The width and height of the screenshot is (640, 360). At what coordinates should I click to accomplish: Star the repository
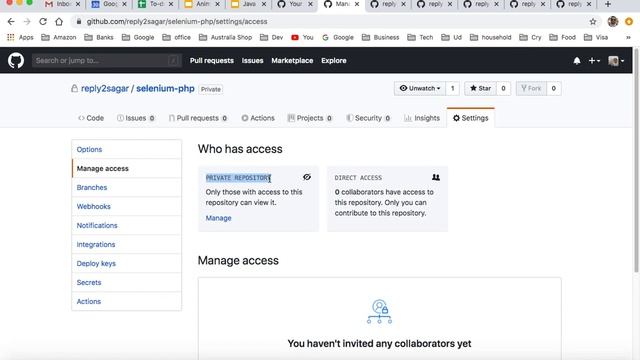point(480,88)
